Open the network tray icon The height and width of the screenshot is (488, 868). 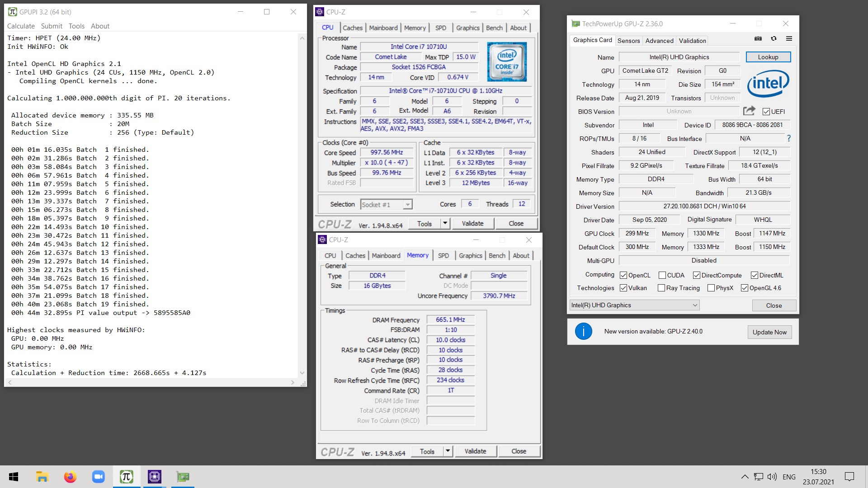(x=759, y=477)
